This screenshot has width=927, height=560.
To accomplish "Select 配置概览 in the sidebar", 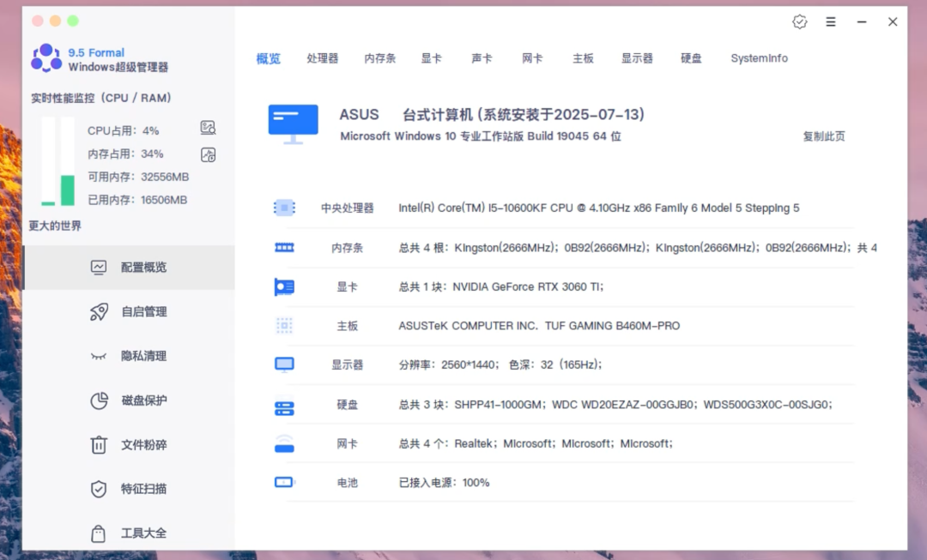I will (128, 267).
